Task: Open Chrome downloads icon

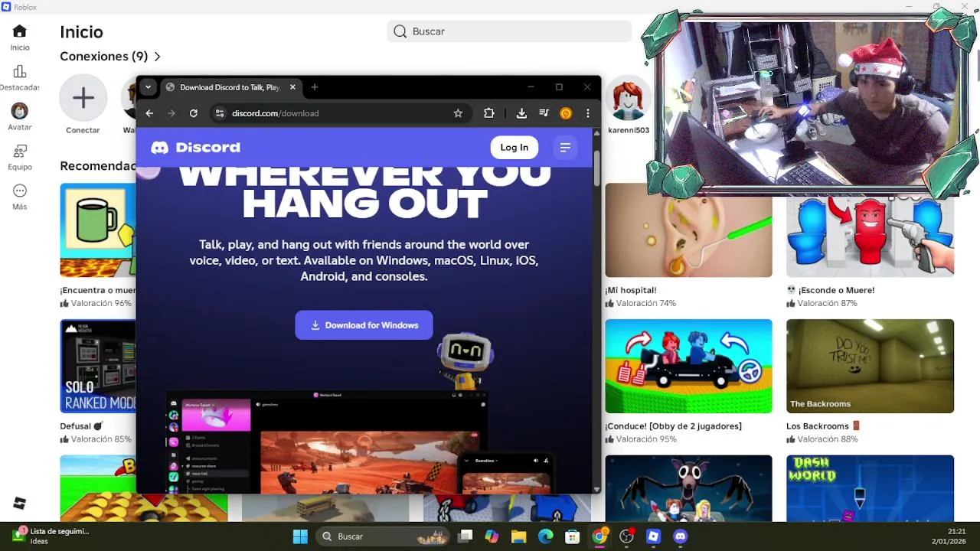Action: coord(521,113)
